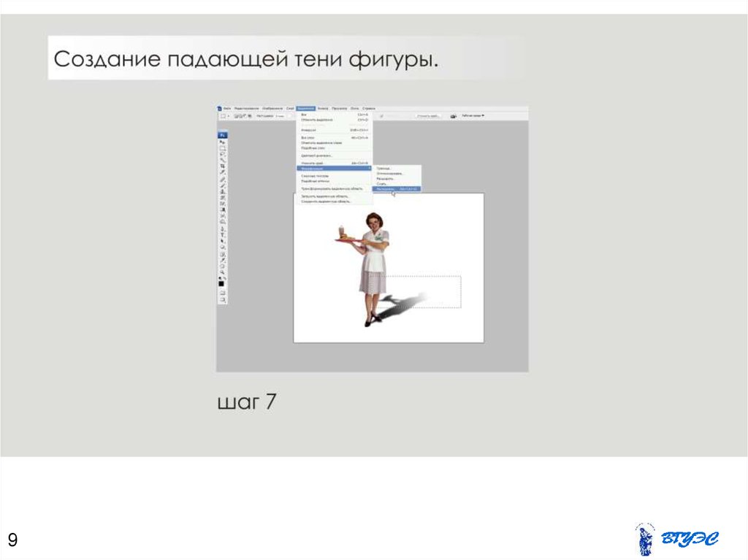Select the Path Selection tool
The image size is (748, 560).
click(x=222, y=242)
